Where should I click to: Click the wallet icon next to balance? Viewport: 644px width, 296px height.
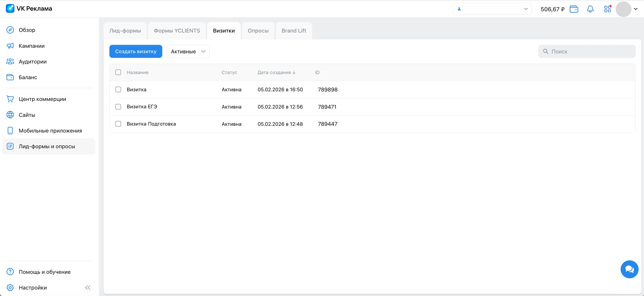click(x=574, y=9)
